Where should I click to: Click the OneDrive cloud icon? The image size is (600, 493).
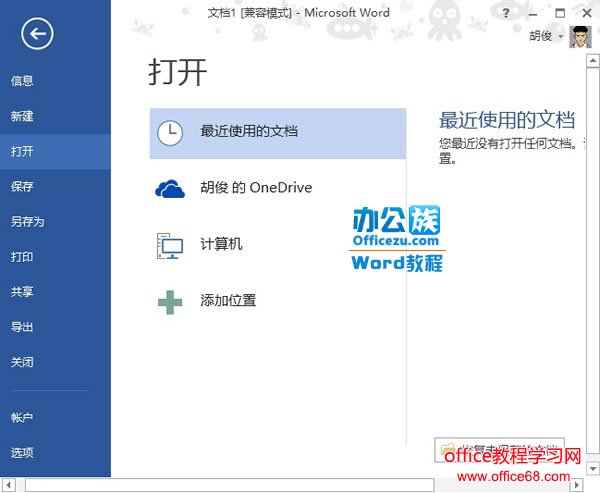(170, 189)
